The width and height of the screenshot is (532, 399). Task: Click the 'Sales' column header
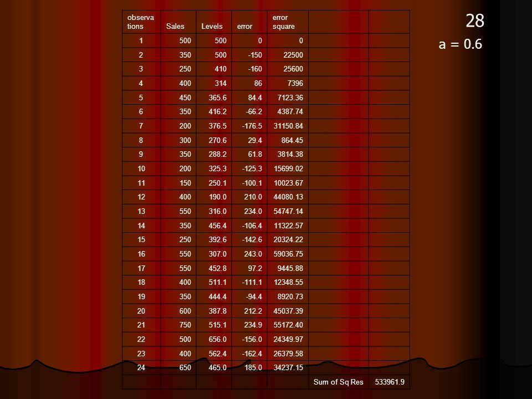(x=175, y=27)
